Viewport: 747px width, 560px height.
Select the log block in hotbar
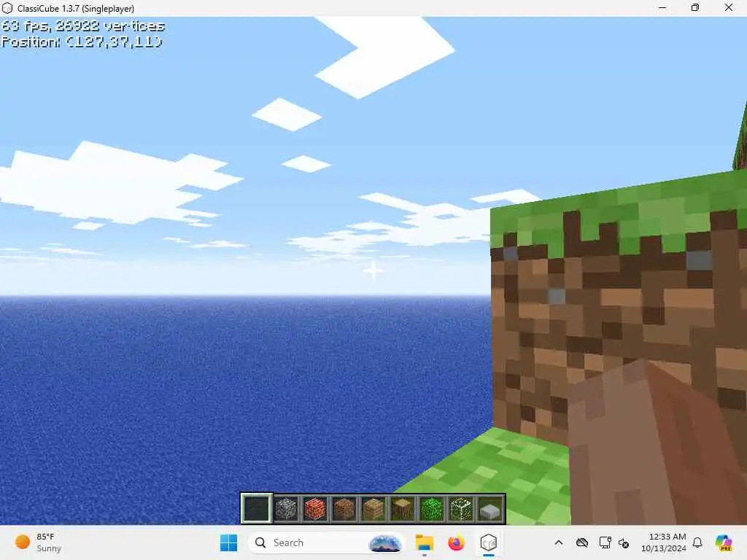pyautogui.click(x=403, y=508)
